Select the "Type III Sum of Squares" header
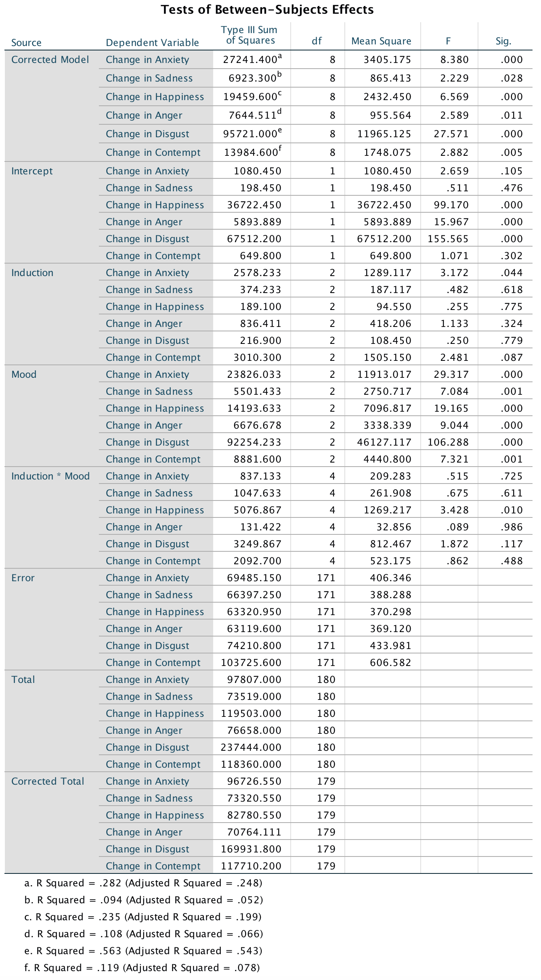 click(250, 35)
